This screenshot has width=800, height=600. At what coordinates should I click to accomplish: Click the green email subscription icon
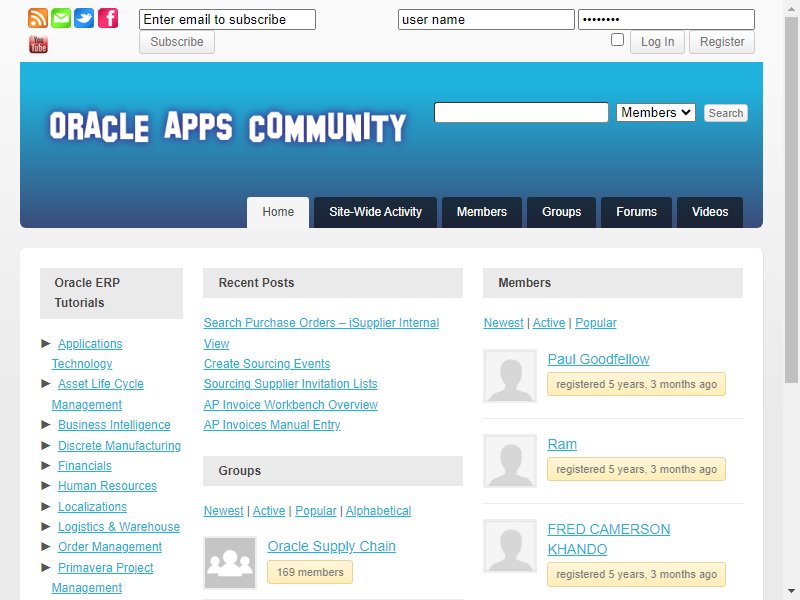(x=61, y=18)
